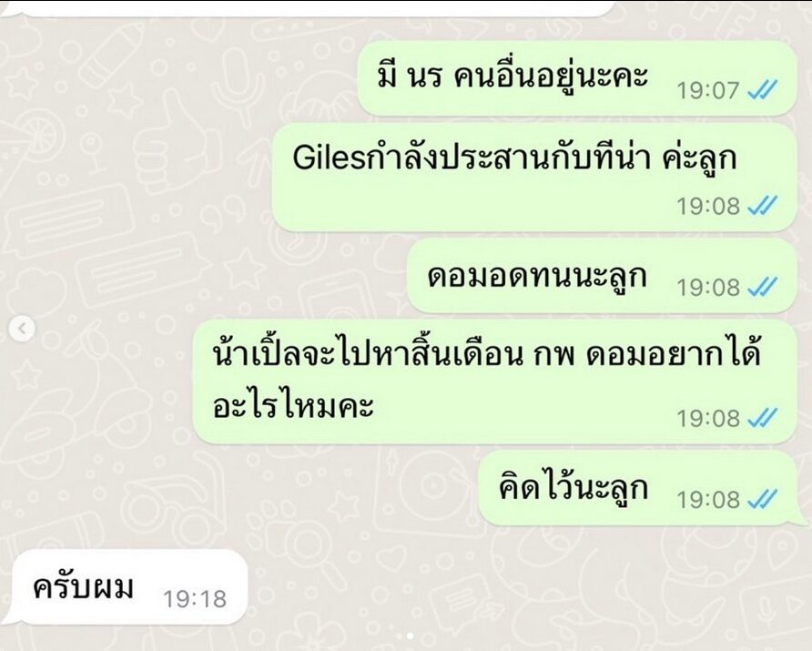Click the 19:08 timestamp under the Giles message
The width and height of the screenshot is (812, 651).
[x=708, y=207]
